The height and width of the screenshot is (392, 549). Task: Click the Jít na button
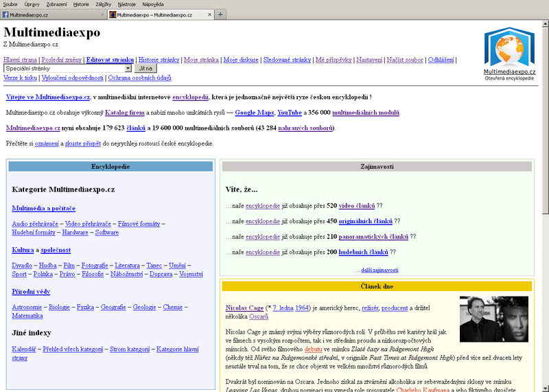[x=145, y=69]
